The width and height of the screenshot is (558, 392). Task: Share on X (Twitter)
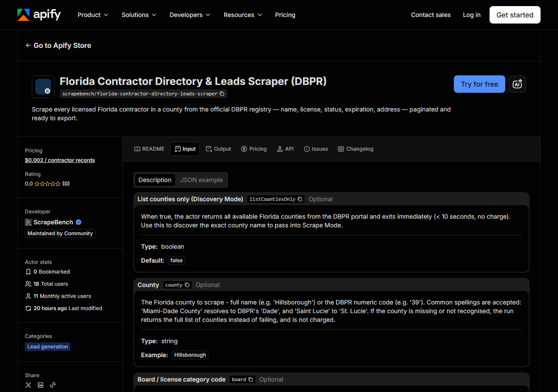pos(28,385)
